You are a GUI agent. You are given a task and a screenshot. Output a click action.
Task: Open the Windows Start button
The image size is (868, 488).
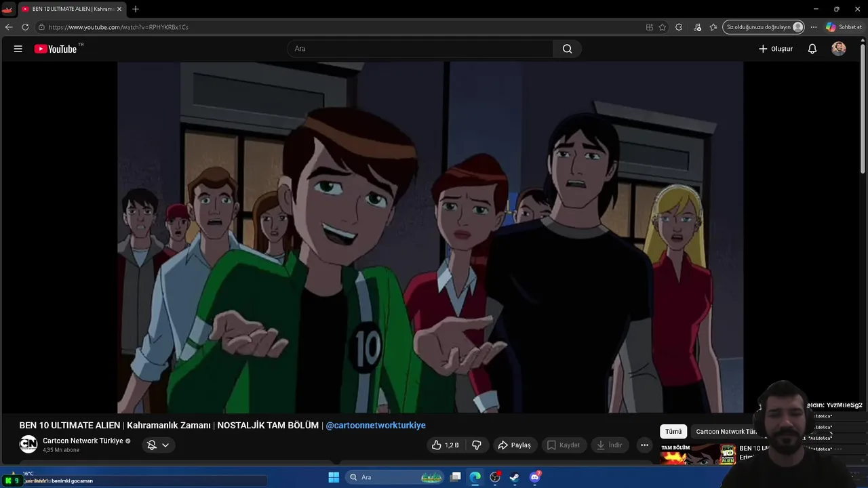click(x=334, y=477)
